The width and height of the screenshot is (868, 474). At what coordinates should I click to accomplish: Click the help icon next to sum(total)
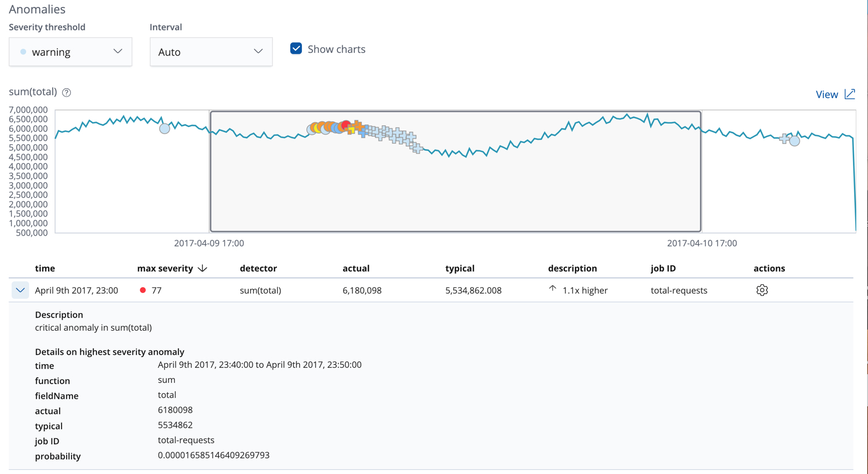click(66, 92)
